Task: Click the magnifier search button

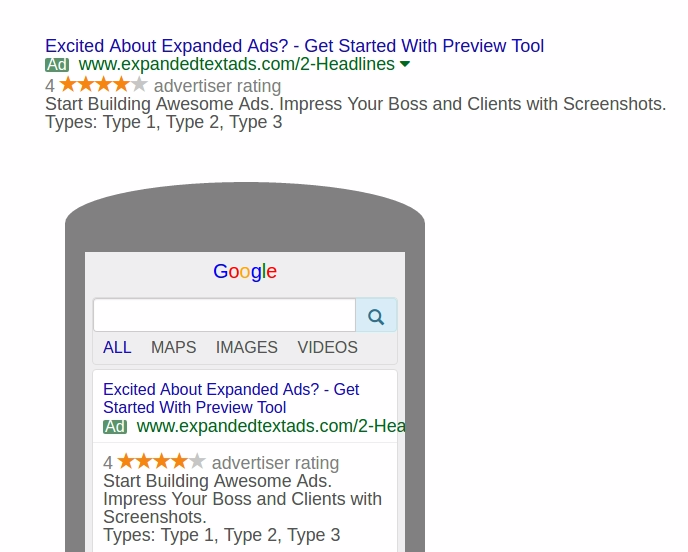Action: (x=376, y=315)
